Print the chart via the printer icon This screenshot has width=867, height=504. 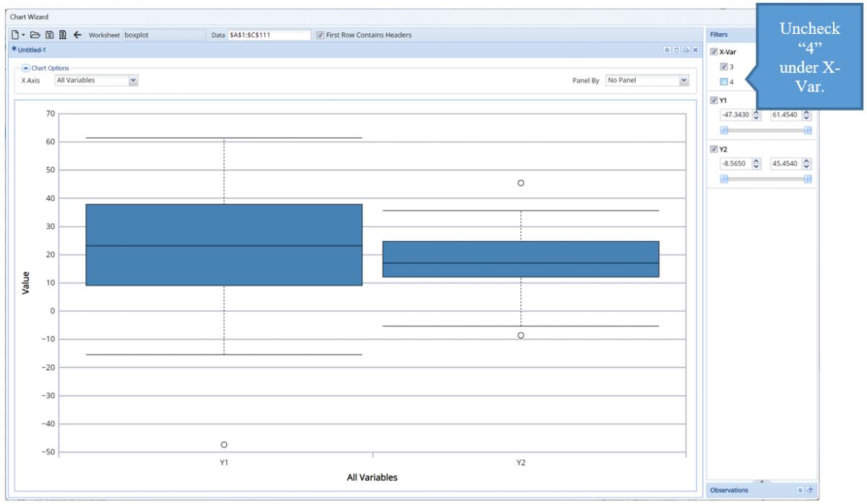(686, 50)
